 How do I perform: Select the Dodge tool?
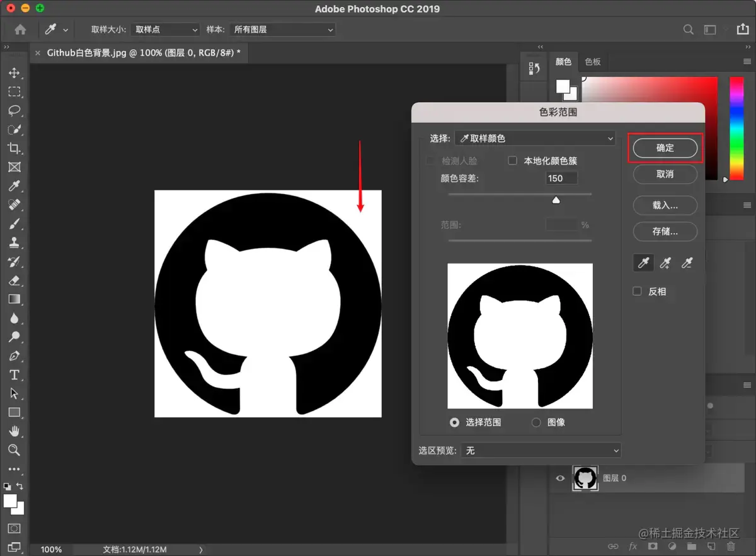[x=14, y=337]
